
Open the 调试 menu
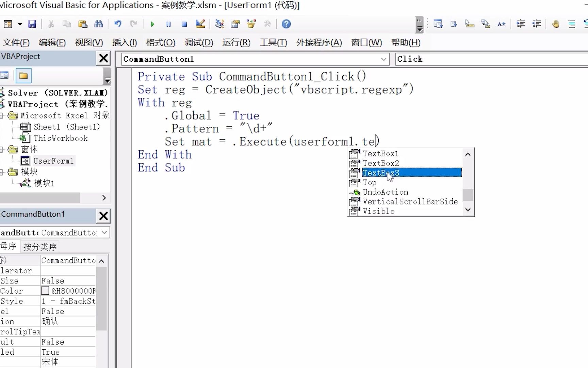pos(199,42)
